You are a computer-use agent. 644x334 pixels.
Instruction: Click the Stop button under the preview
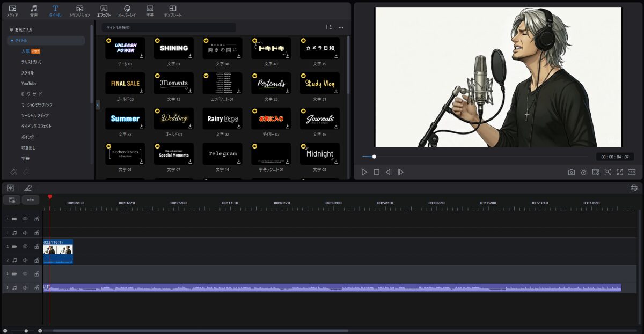(376, 172)
